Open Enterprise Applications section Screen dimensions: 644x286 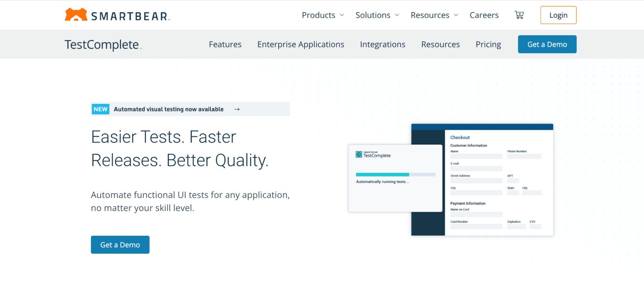(x=301, y=44)
